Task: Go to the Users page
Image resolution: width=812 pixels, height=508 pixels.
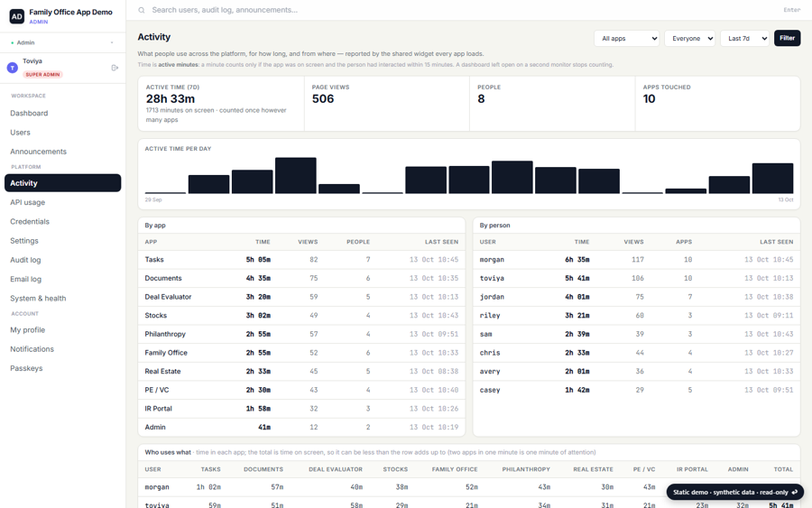Action: (62, 132)
